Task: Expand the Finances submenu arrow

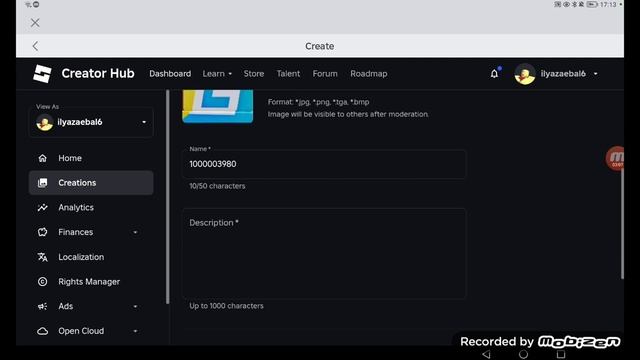Action: 135,232
